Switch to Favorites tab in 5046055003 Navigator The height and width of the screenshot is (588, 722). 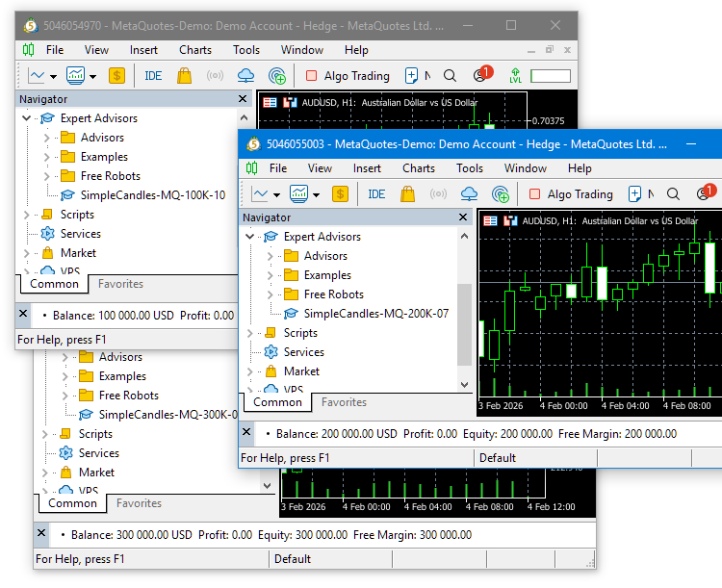pos(344,402)
